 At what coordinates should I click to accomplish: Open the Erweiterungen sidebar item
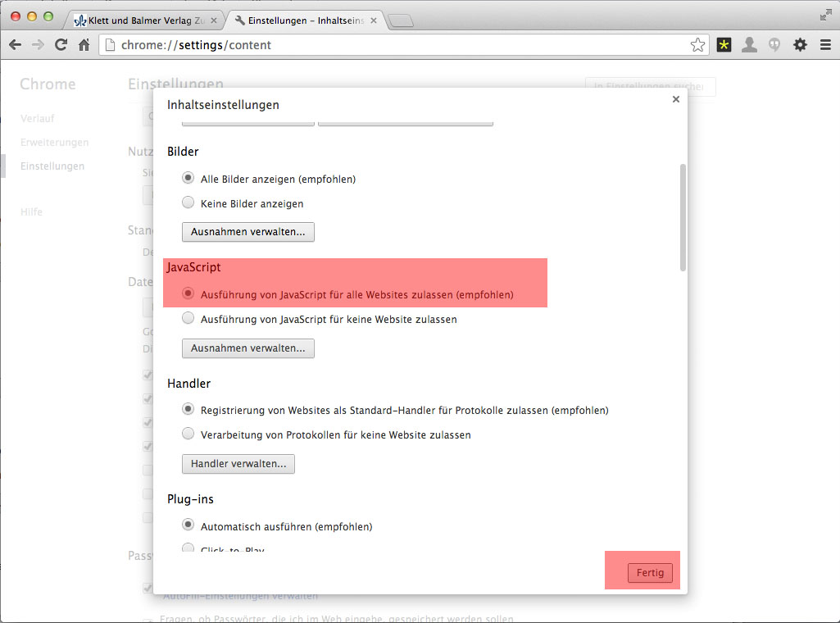pyautogui.click(x=54, y=143)
